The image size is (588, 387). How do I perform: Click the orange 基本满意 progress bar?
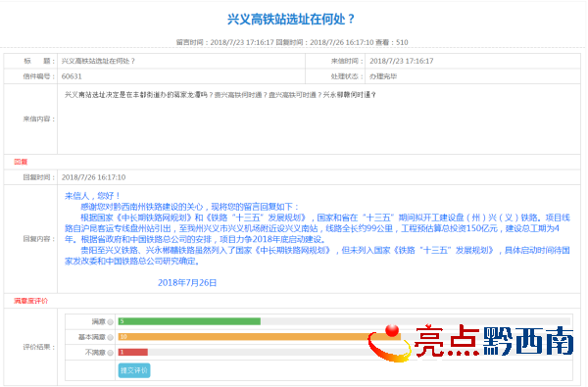(x=260, y=337)
